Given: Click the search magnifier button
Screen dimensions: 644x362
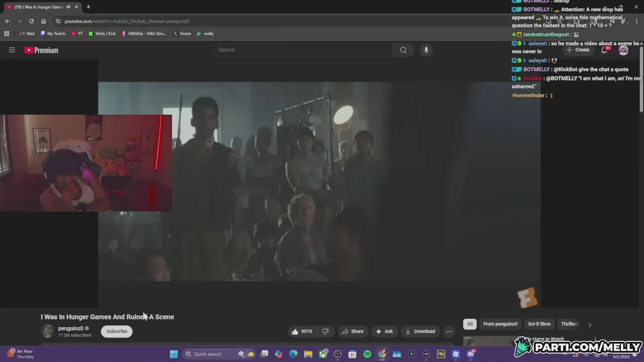Looking at the screenshot, I should pyautogui.click(x=403, y=50).
